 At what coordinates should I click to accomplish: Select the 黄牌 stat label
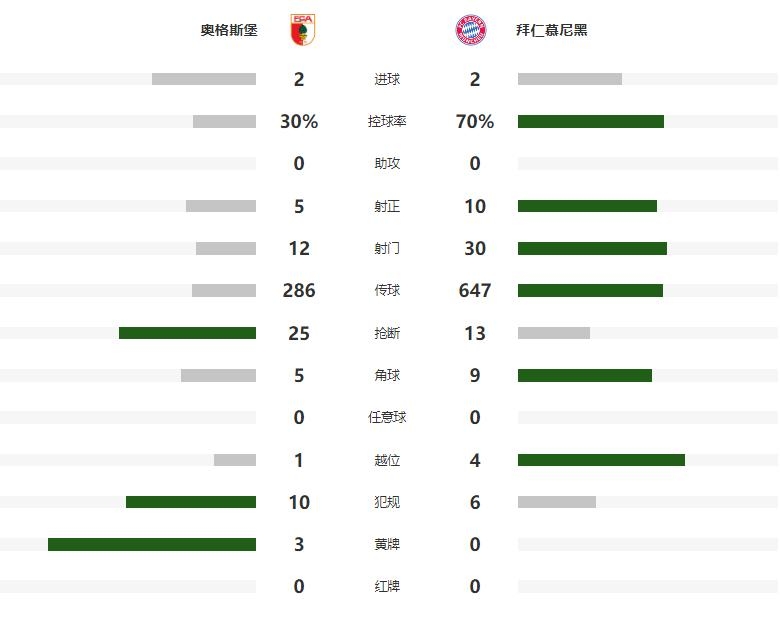click(387, 544)
